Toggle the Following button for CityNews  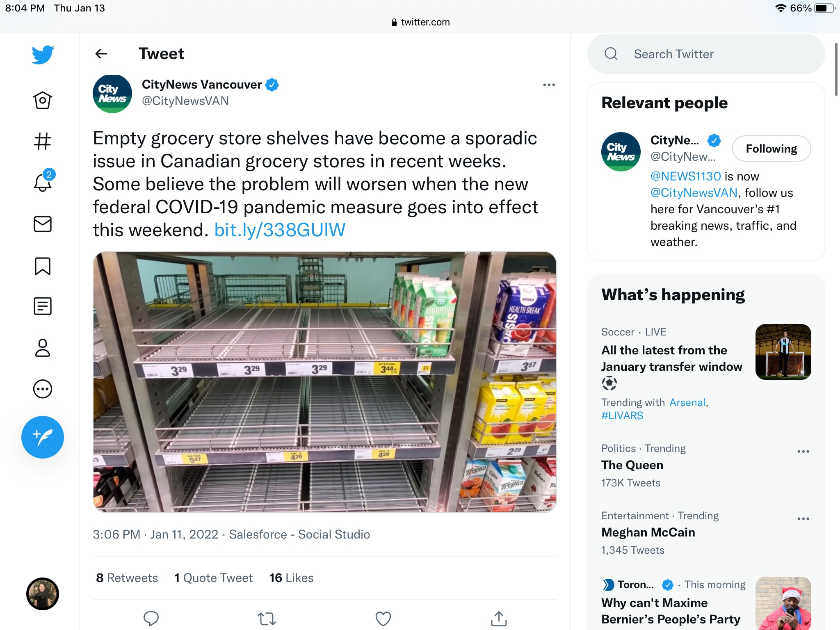771,148
